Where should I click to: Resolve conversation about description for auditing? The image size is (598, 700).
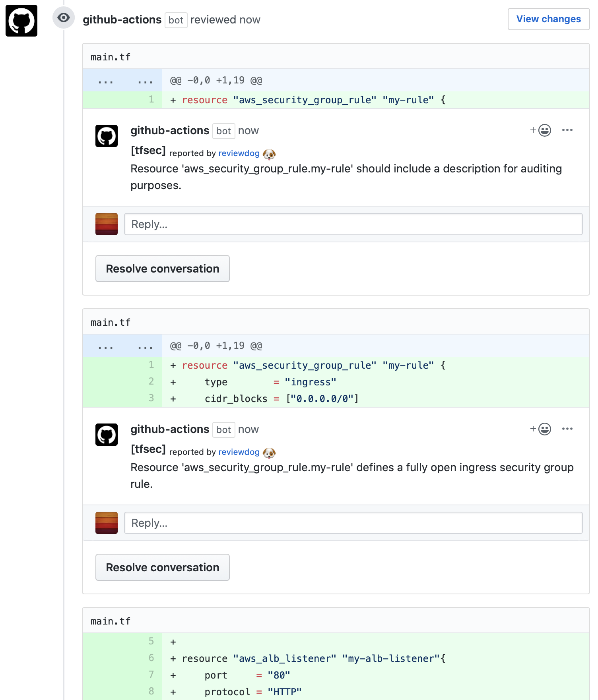(163, 269)
